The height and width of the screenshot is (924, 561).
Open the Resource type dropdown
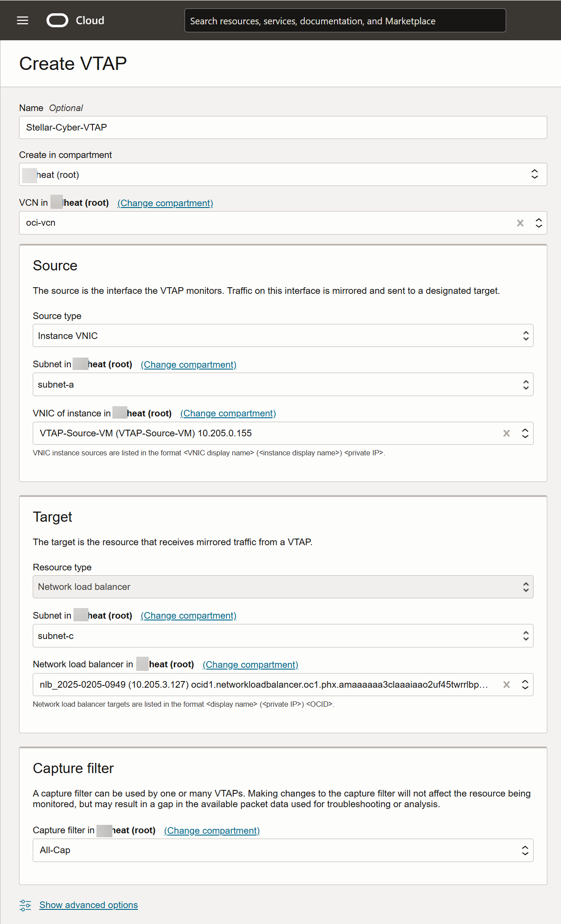click(526, 587)
